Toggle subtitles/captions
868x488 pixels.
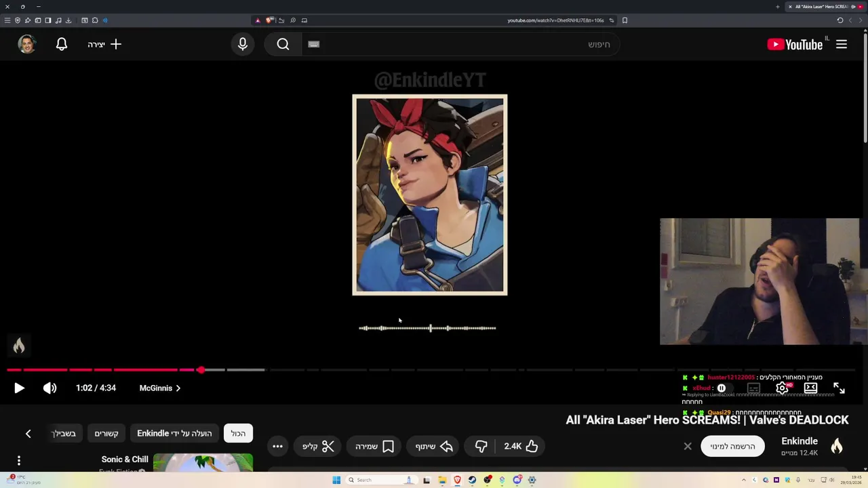[x=753, y=388]
